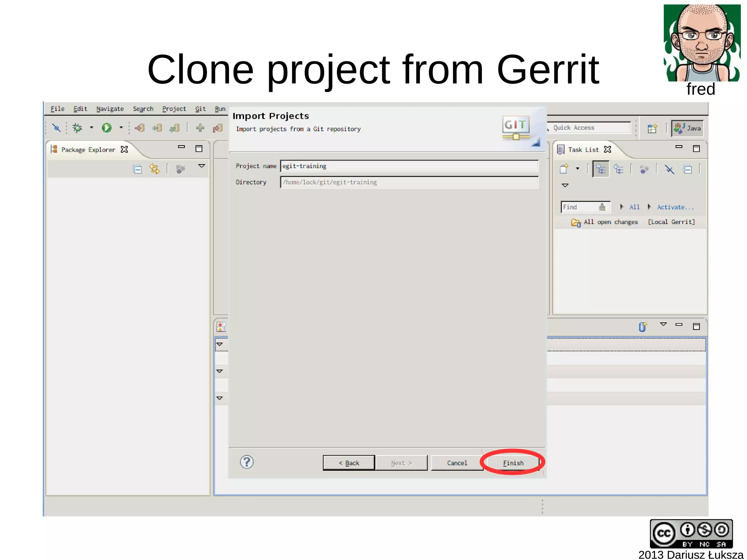This screenshot has height=560, width=747.
Task: Click Collapse All in Task List
Action: 688,170
